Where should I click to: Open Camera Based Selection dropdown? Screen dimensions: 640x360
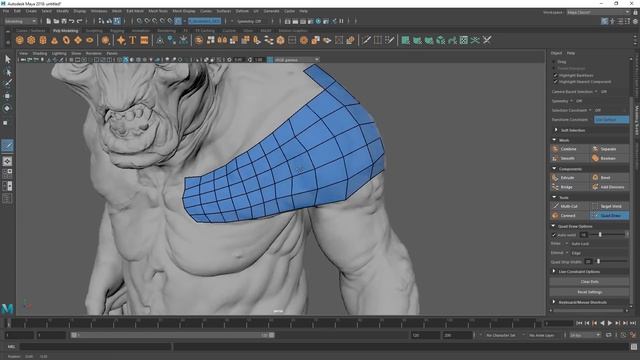[x=596, y=92]
